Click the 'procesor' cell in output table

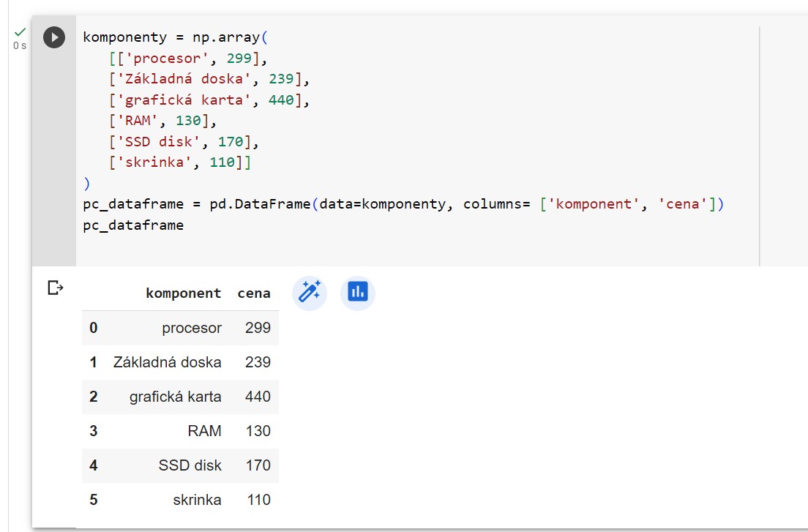[x=192, y=328]
